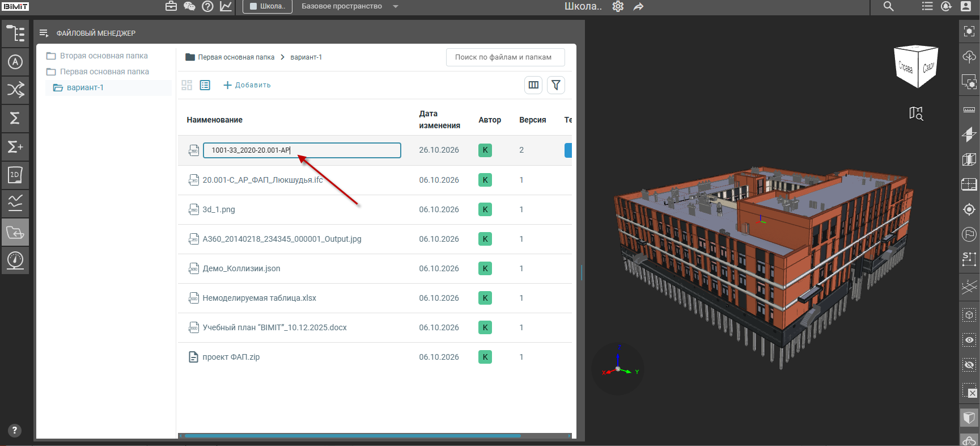980x446 pixels.
Task: Open the briefcase icon in top bar
Action: [x=171, y=6]
